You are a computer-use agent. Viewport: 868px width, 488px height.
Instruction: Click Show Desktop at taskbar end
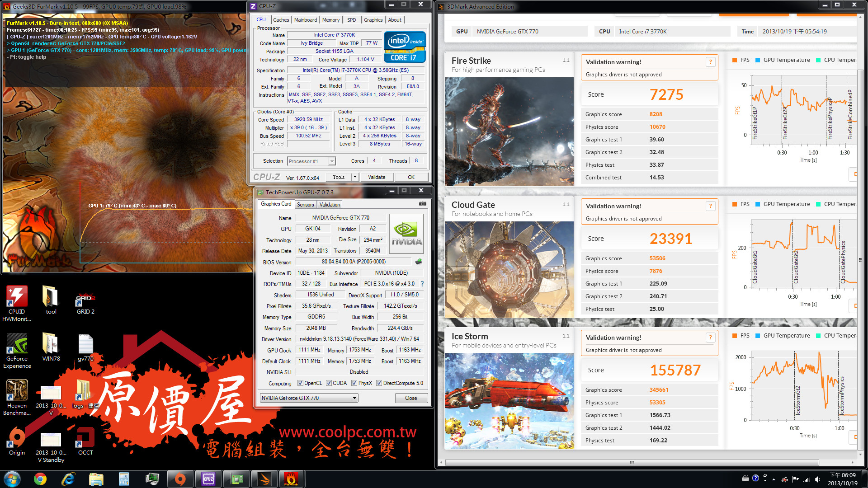point(864,479)
